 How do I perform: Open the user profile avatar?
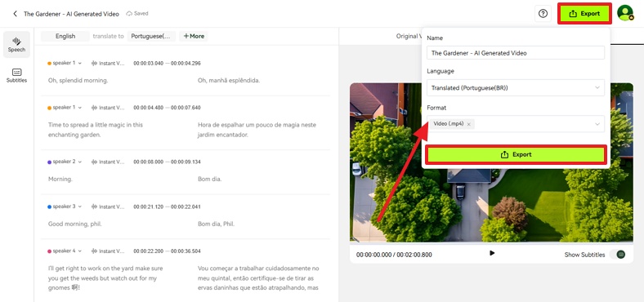tap(624, 13)
